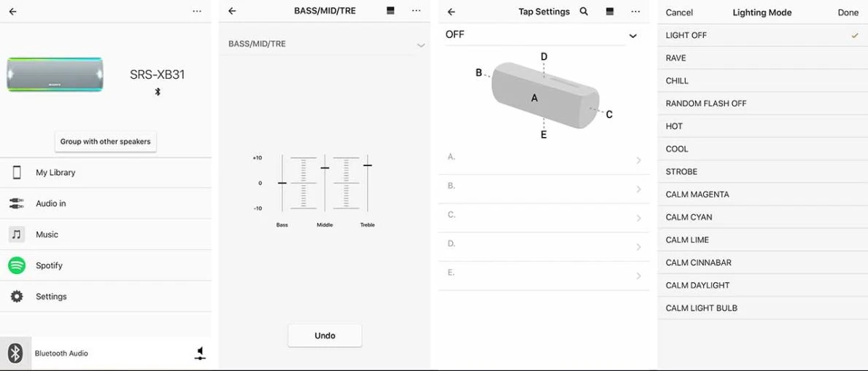Open the OFF dropdown in Tap Settings
This screenshot has width=868, height=371.
[x=632, y=36]
